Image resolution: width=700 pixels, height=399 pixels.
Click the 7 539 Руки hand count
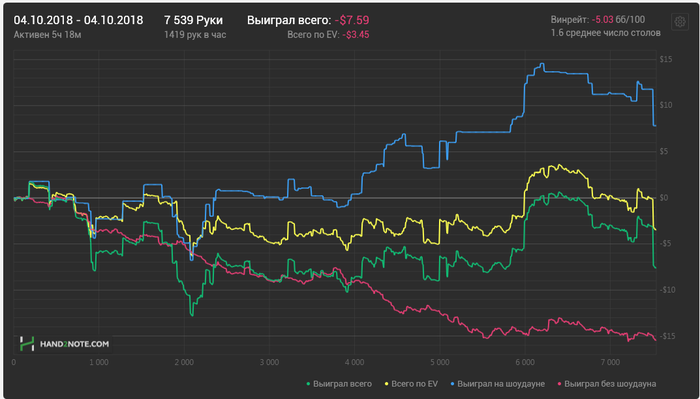pos(193,20)
